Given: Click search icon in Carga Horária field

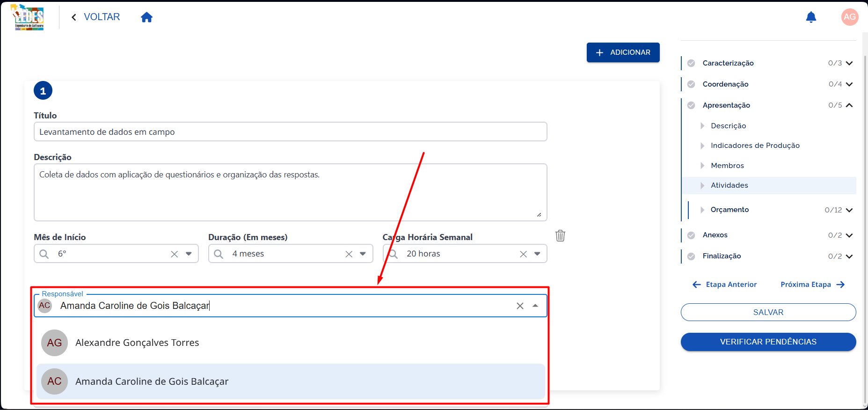Looking at the screenshot, I should click(393, 254).
